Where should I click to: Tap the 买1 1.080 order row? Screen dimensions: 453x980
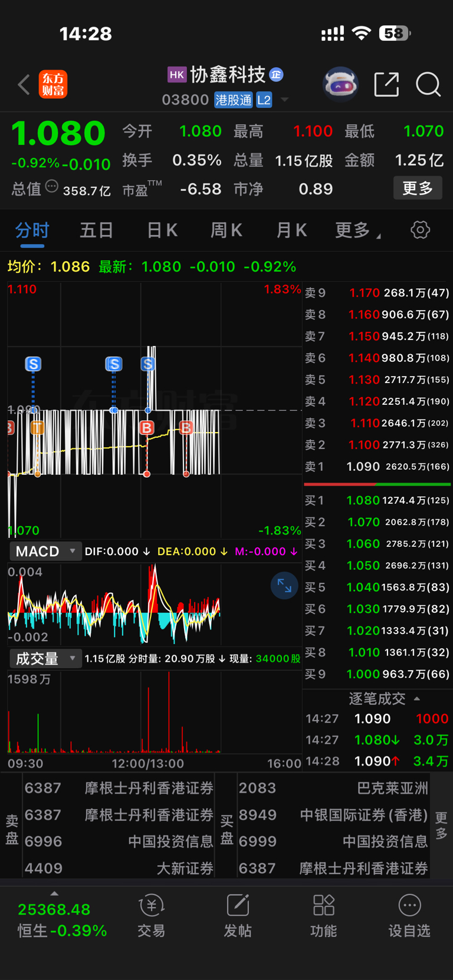coord(377,500)
